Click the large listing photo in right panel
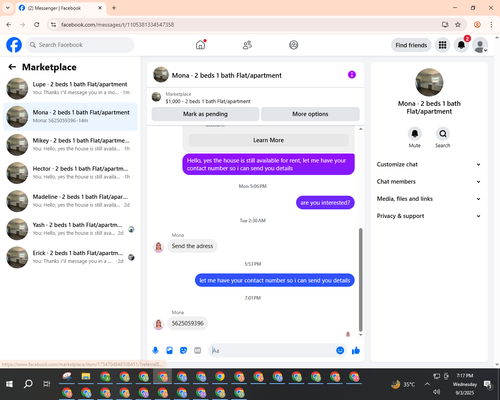This screenshot has height=400, width=500. [429, 82]
